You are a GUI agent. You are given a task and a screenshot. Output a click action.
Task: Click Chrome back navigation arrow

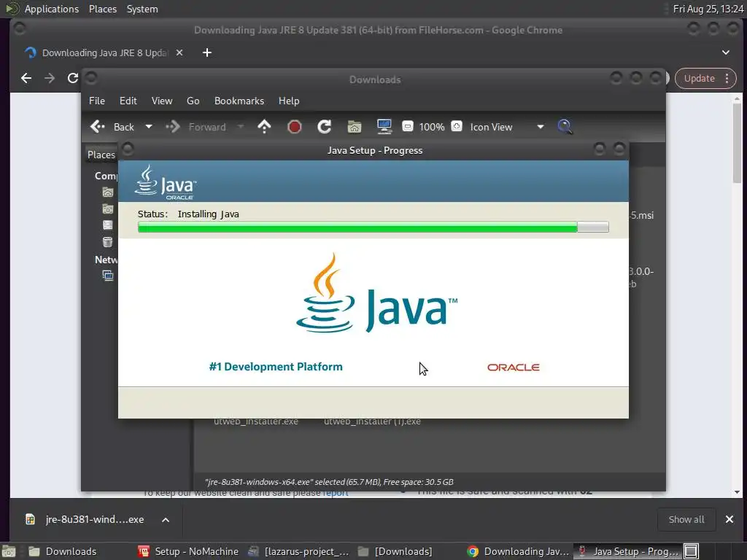point(26,78)
